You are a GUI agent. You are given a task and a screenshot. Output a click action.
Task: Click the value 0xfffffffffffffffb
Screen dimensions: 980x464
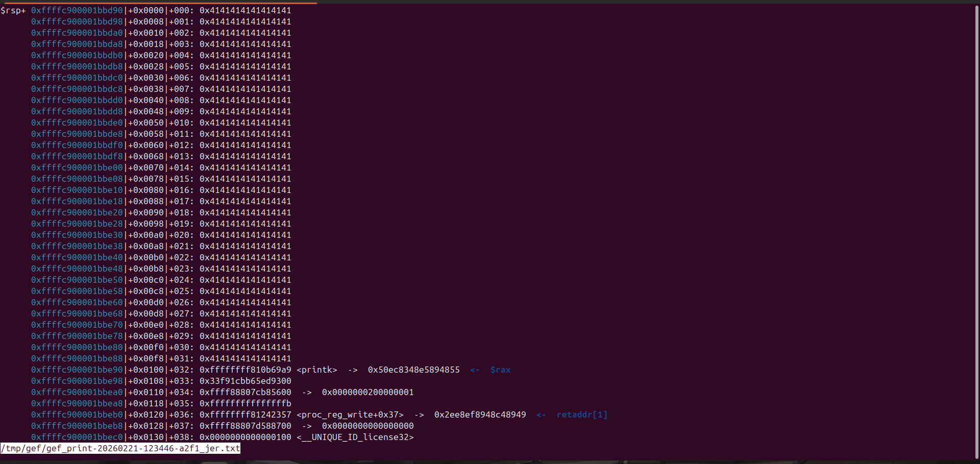(x=245, y=404)
